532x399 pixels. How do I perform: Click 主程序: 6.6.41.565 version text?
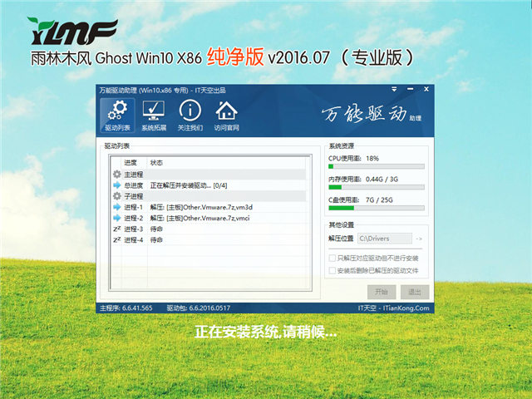click(126, 308)
